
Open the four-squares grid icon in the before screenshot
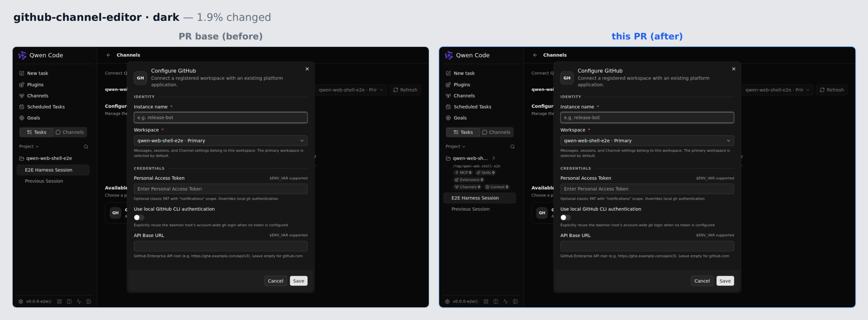pyautogui.click(x=59, y=301)
